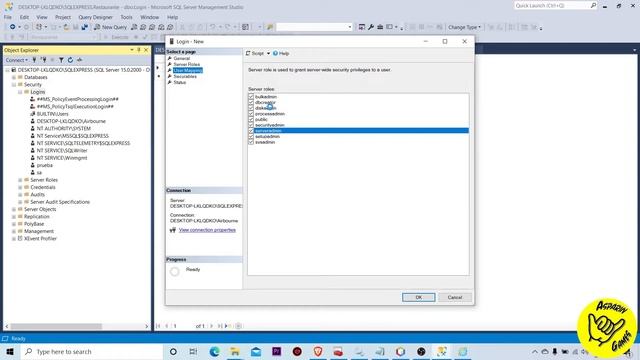Toggle the sysadmin server role checkbox
Screen dimensions: 640x360
click(x=251, y=142)
